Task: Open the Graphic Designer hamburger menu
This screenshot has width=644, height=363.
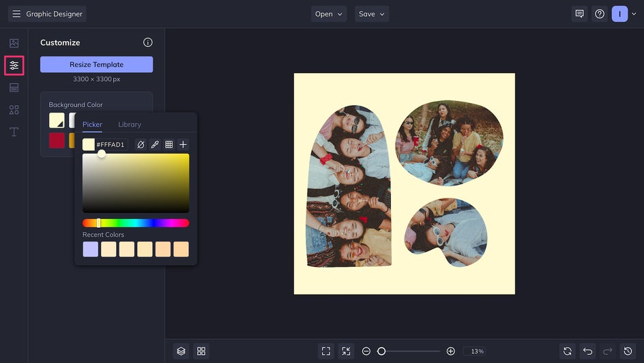Action: (16, 14)
